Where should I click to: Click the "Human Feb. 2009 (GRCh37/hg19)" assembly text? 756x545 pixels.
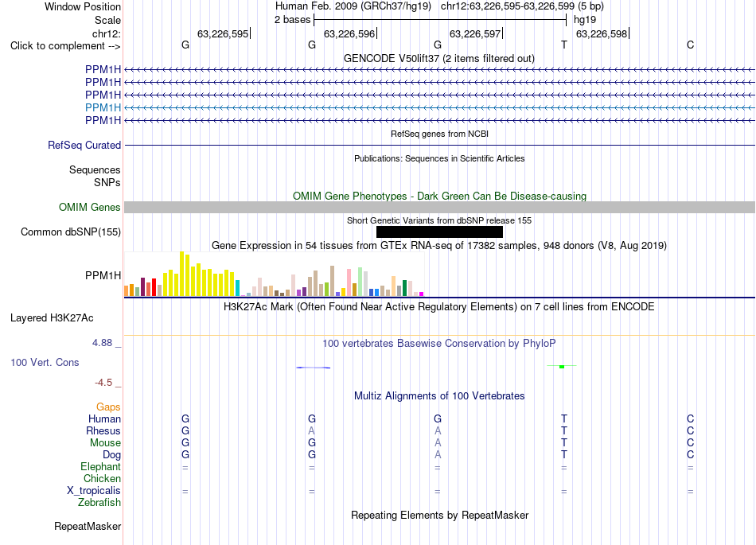tap(355, 6)
